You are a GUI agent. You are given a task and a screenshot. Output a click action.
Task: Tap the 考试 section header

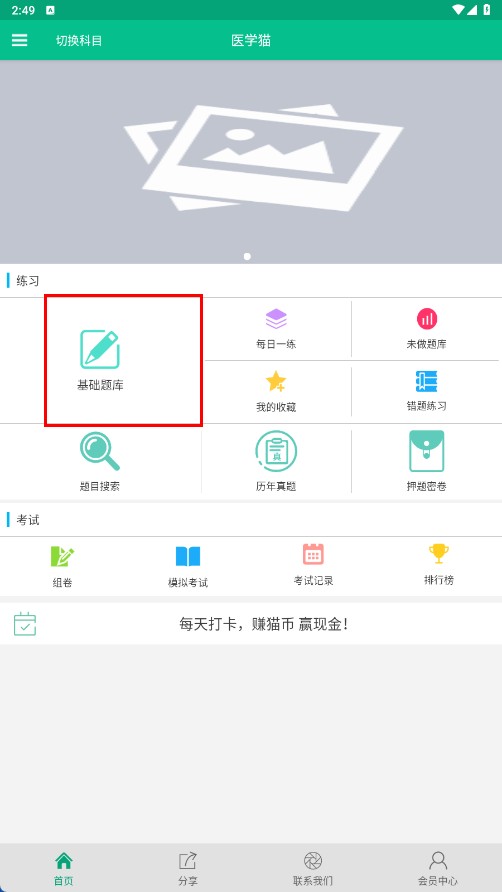(28, 519)
